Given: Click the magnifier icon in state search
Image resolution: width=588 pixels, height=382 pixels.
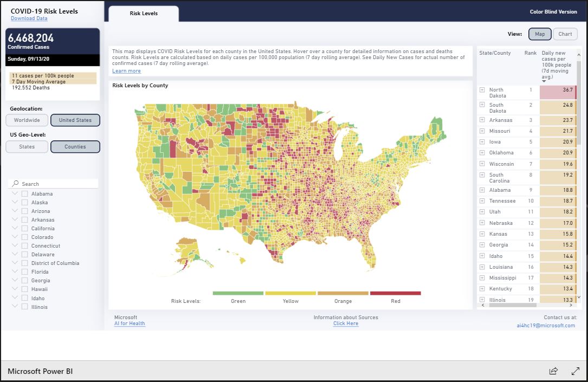Looking at the screenshot, I should (15, 184).
